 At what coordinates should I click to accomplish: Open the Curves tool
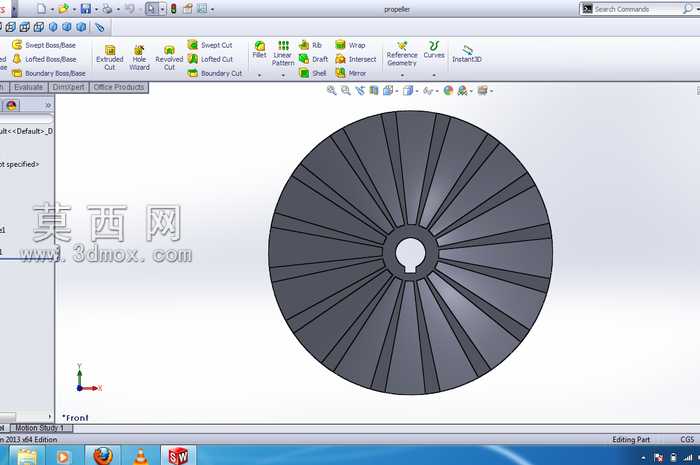pyautogui.click(x=434, y=50)
